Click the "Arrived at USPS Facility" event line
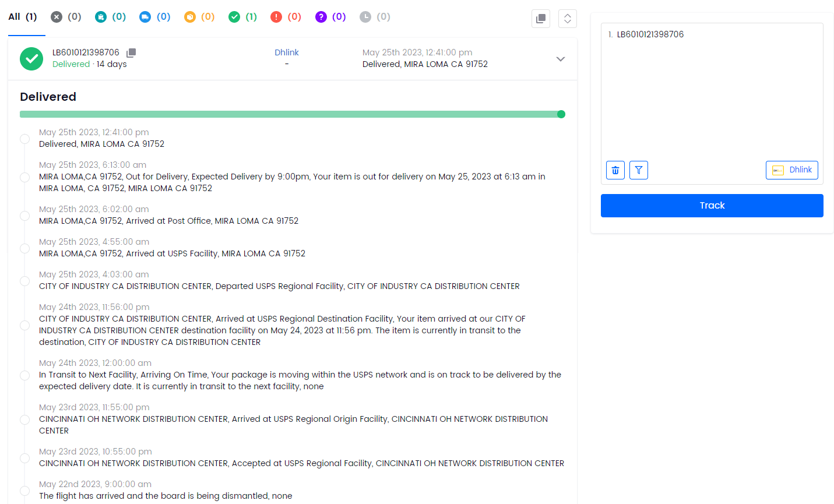The width and height of the screenshot is (834, 504). coord(172,253)
